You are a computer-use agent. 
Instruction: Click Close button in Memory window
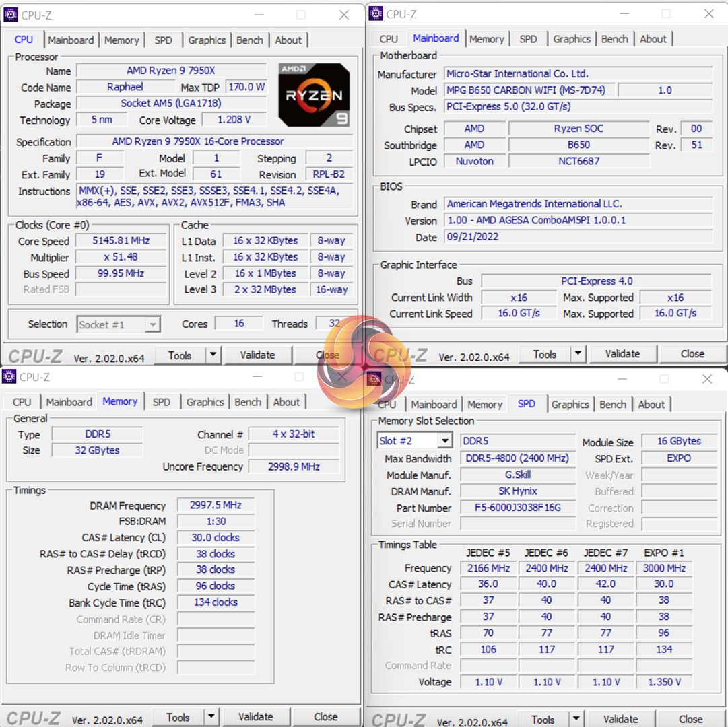pyautogui.click(x=325, y=716)
